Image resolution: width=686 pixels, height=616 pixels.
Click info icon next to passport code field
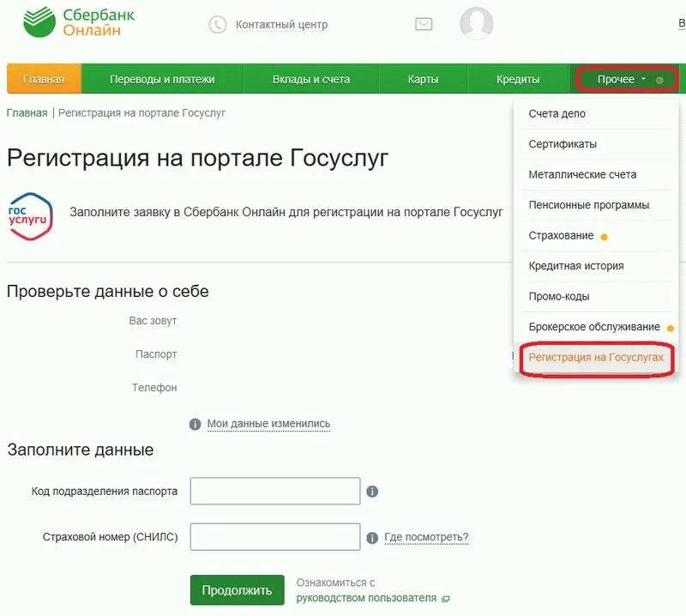372,492
